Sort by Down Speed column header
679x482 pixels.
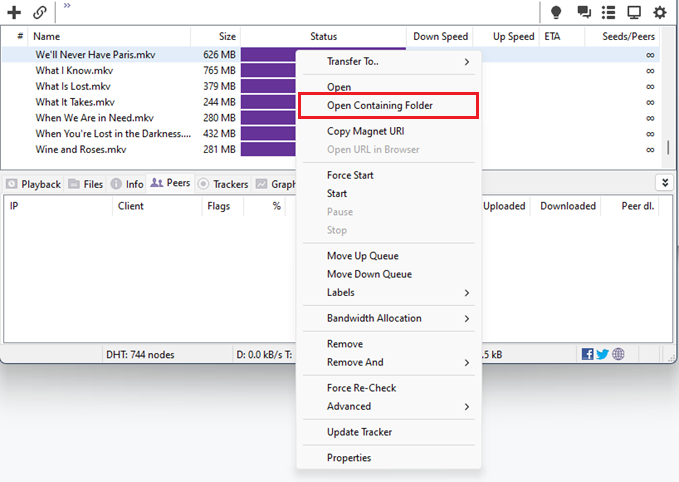click(x=440, y=36)
